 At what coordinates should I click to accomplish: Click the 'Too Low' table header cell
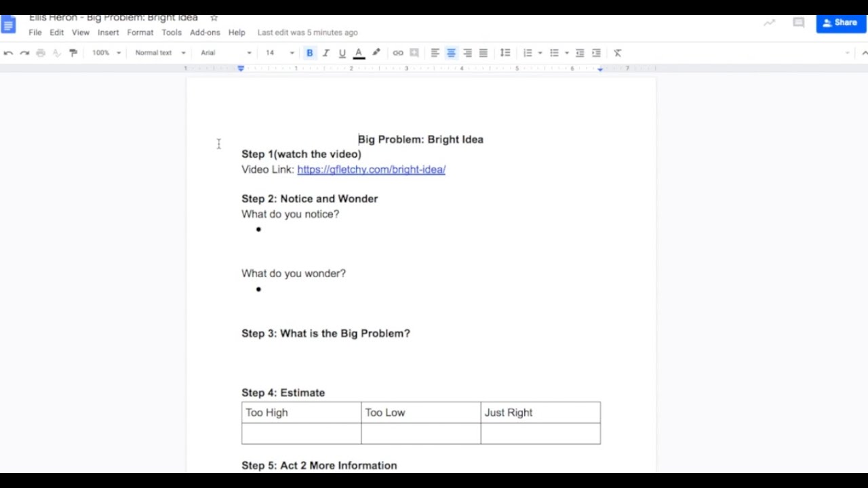(420, 413)
